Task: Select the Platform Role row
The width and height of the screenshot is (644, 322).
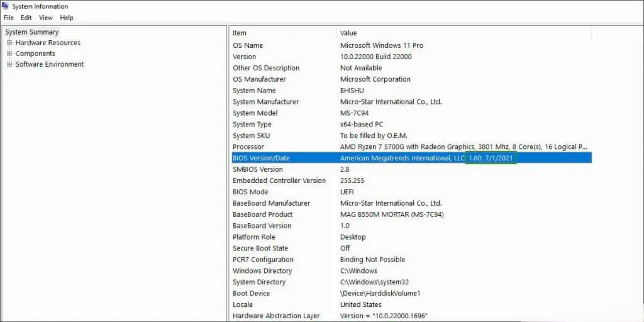Action: coord(411,237)
